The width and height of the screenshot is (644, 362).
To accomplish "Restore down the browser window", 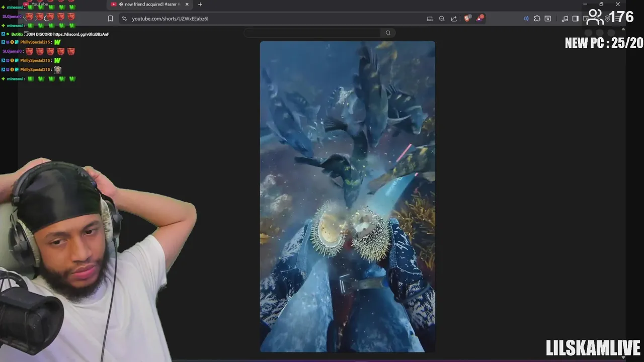I will click(601, 5).
